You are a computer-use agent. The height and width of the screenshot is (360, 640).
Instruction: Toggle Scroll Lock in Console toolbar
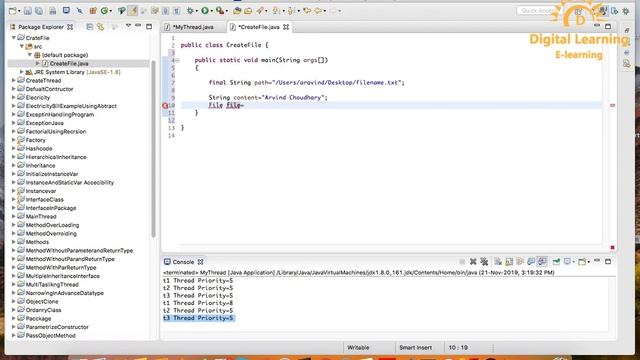(509, 262)
